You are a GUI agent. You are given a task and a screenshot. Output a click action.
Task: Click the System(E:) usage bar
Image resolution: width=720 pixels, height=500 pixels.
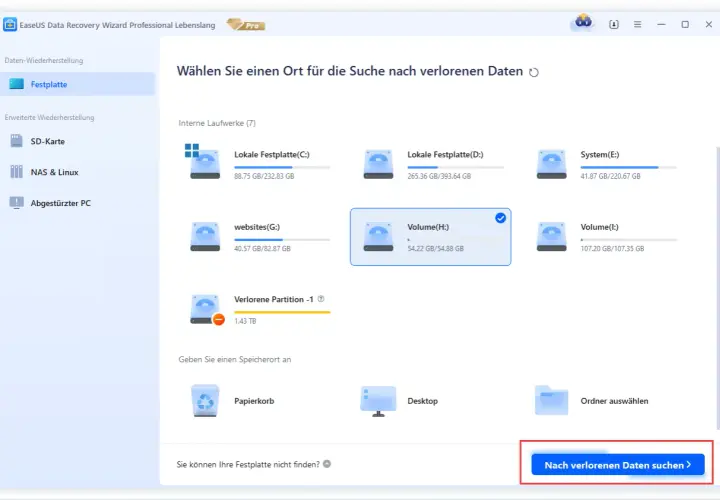(628, 167)
